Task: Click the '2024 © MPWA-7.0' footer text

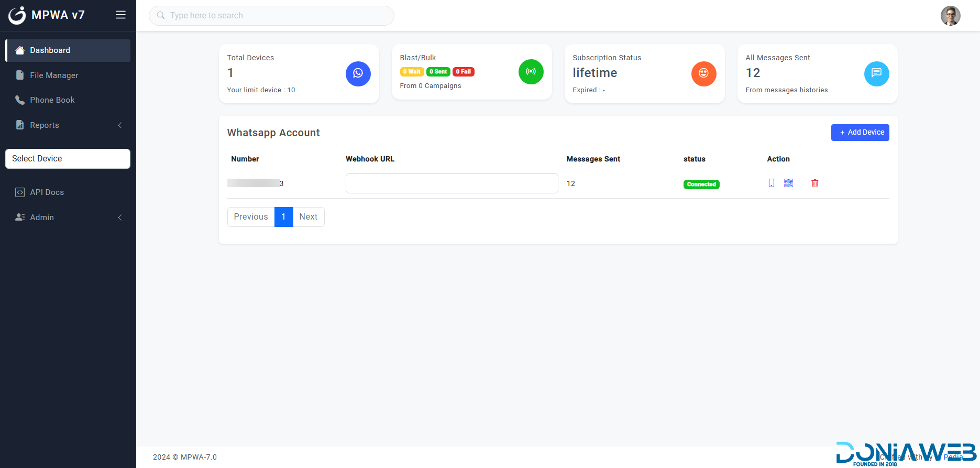Action: [x=185, y=457]
